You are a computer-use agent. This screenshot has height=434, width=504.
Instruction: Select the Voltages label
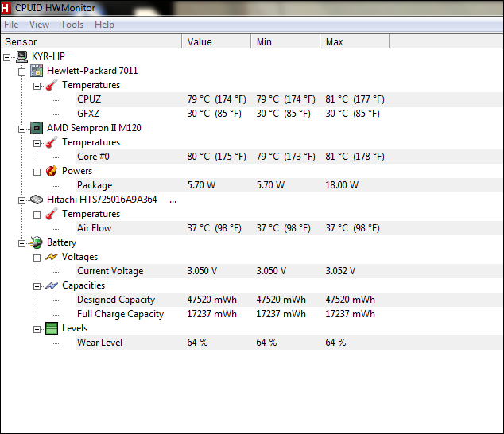(79, 257)
